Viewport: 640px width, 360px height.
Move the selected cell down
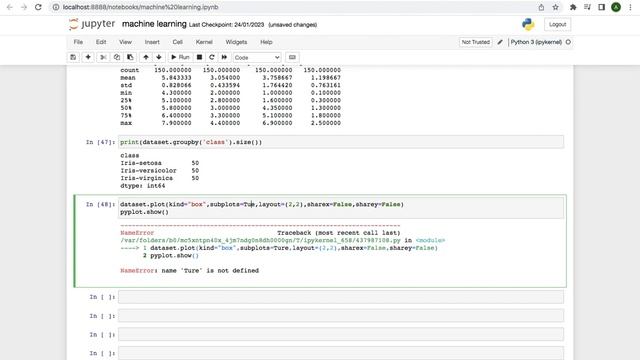pos(159,58)
